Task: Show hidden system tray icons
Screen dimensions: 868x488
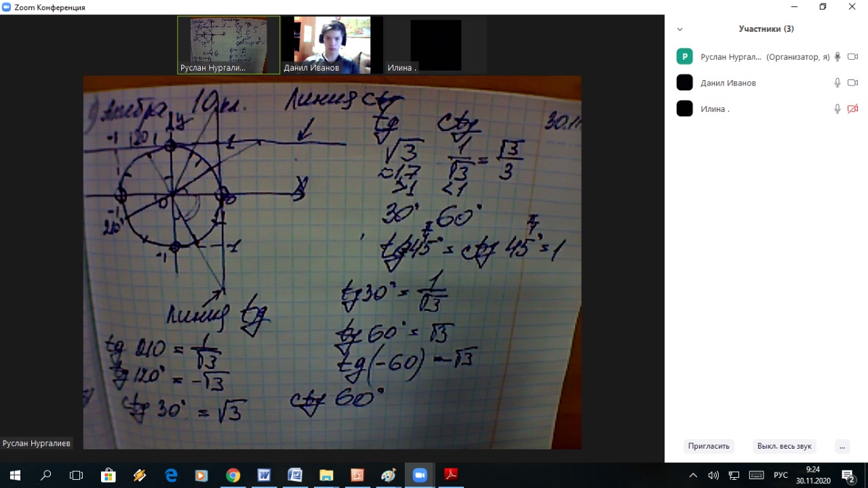Action: pos(693,475)
